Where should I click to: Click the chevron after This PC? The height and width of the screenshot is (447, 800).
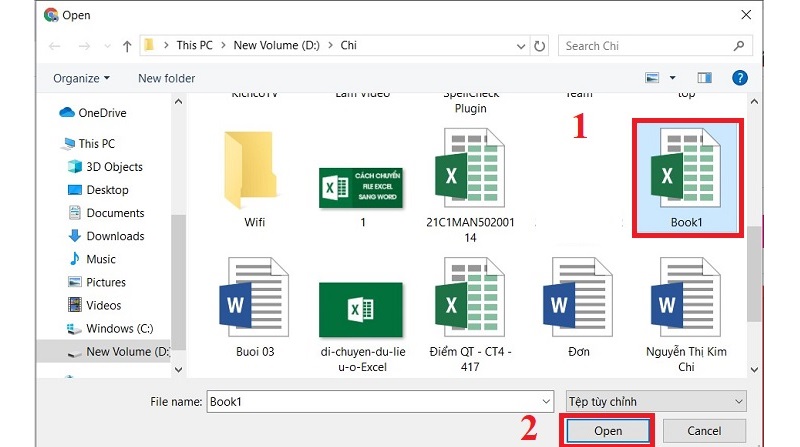[x=223, y=45]
